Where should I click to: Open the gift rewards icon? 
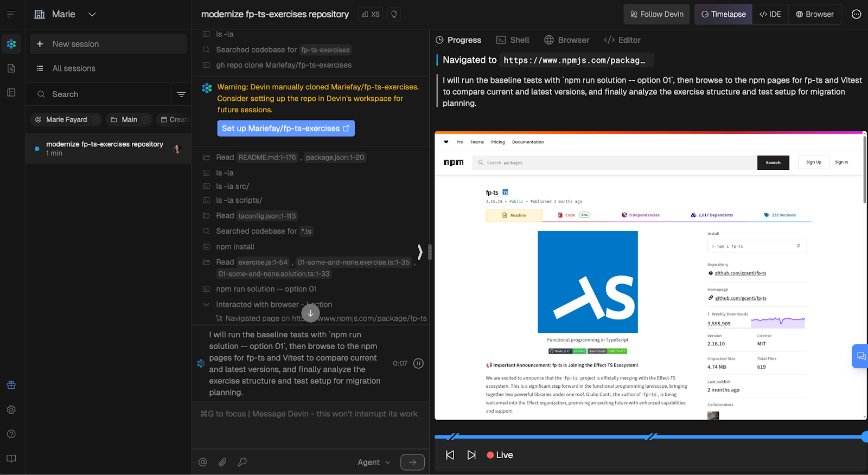coord(11,385)
